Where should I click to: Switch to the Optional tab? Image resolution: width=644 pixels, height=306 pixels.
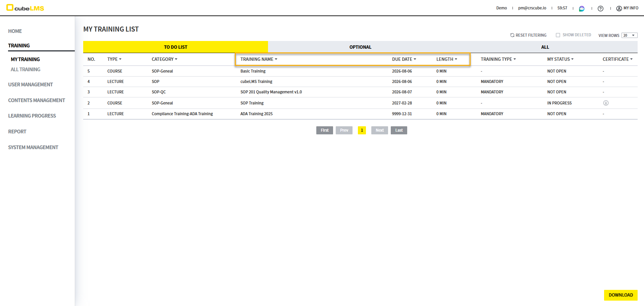tap(360, 47)
